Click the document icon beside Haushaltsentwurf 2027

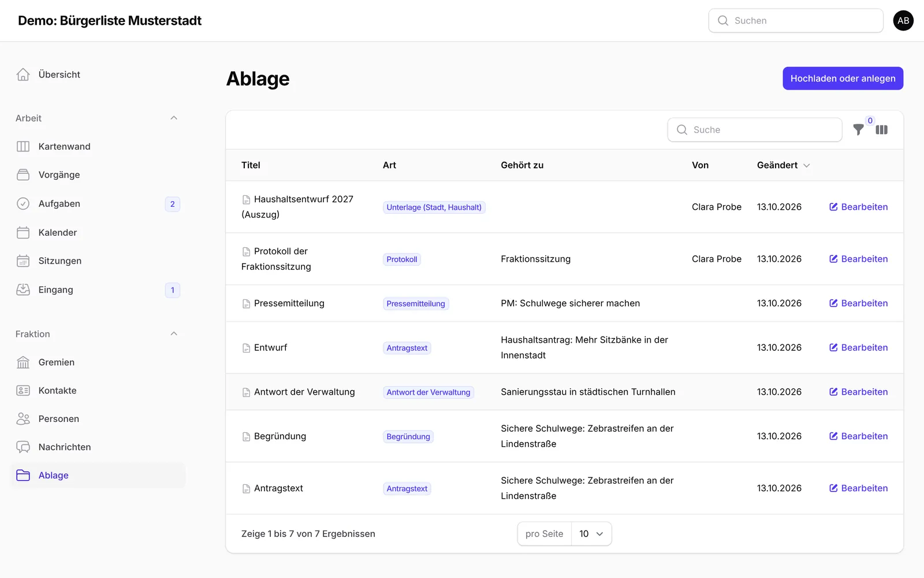(247, 200)
